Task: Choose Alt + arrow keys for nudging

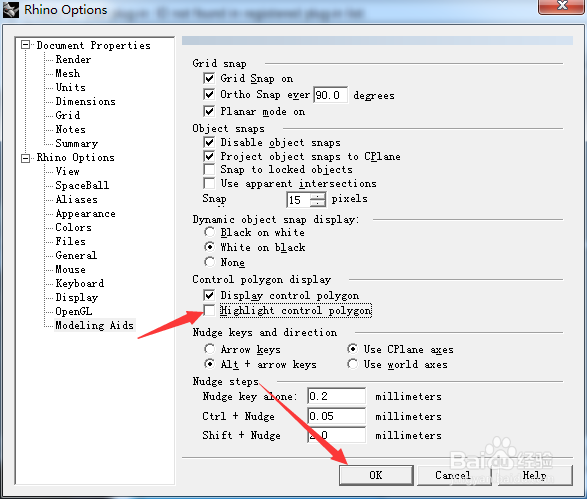Action: 210,364
